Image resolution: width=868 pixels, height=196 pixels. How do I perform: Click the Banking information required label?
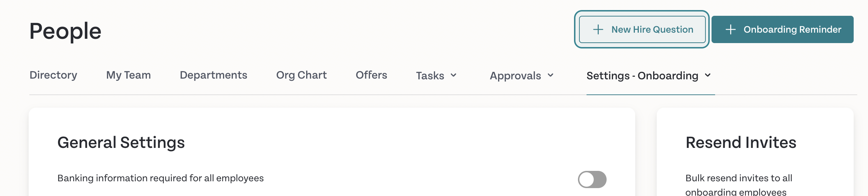tap(160, 178)
